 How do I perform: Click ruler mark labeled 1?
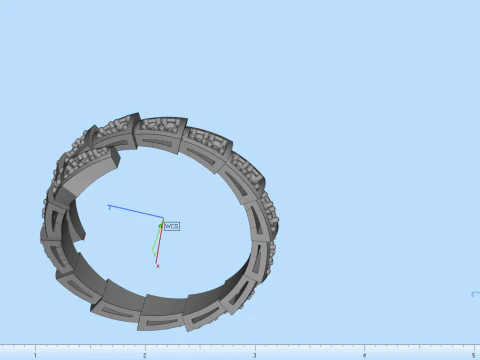(35, 355)
